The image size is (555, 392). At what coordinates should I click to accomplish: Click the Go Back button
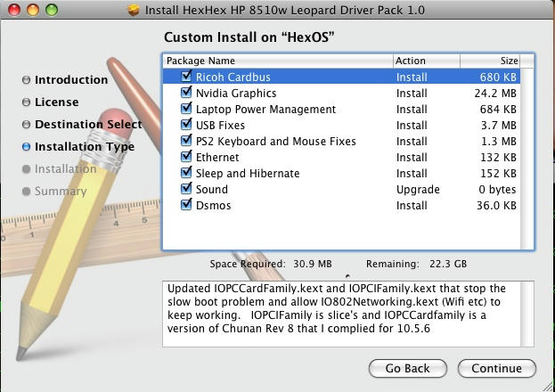(408, 368)
